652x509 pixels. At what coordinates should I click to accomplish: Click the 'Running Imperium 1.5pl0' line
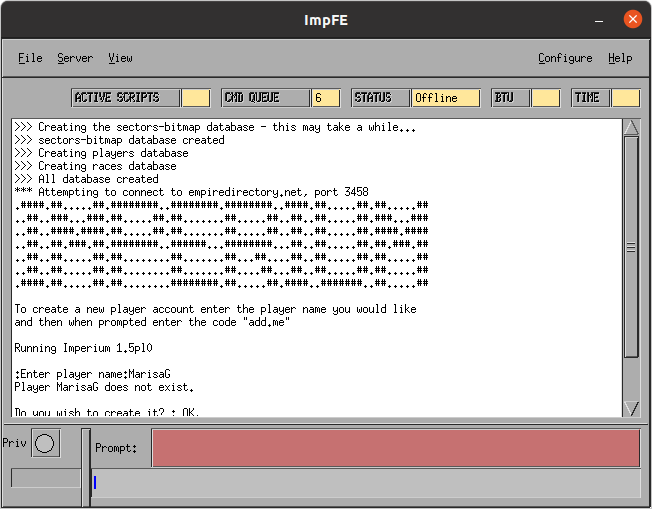84,348
